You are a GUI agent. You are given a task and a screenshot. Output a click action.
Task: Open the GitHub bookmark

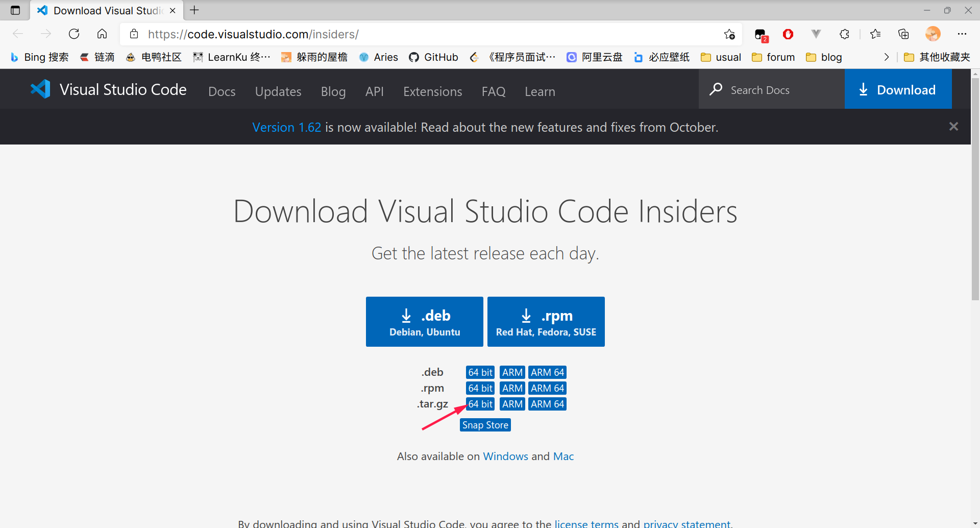click(434, 57)
